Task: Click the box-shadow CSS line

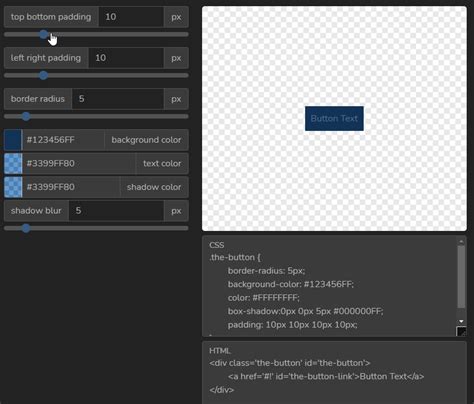Action: [306, 311]
